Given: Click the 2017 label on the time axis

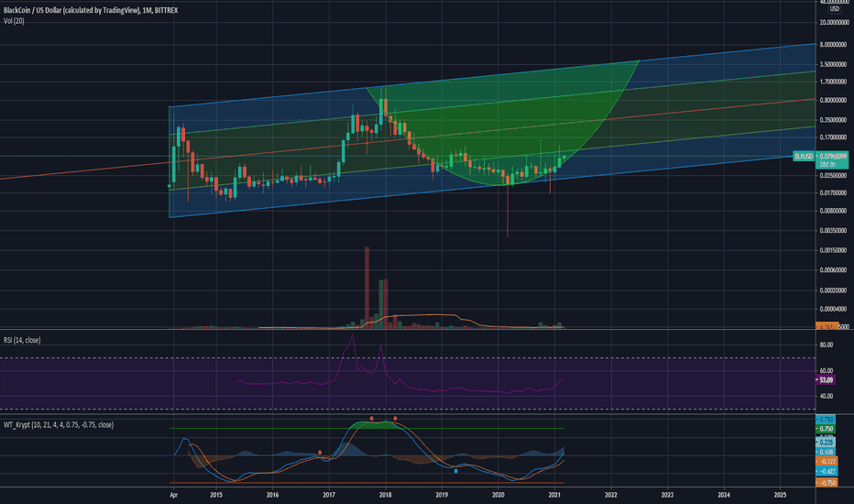Looking at the screenshot, I should [x=329, y=495].
